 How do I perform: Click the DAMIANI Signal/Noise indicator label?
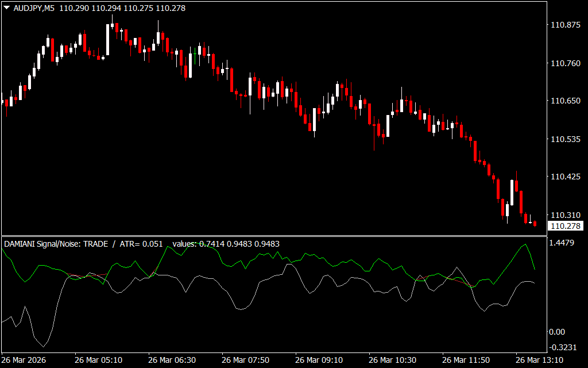[x=56, y=244]
